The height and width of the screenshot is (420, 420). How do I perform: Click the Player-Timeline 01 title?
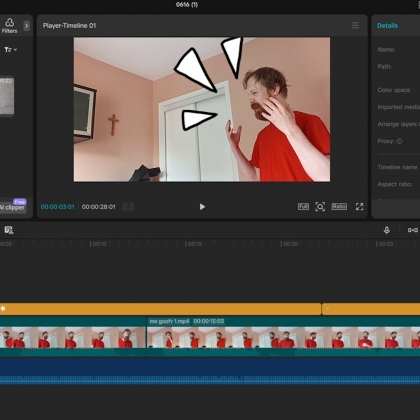(x=69, y=26)
